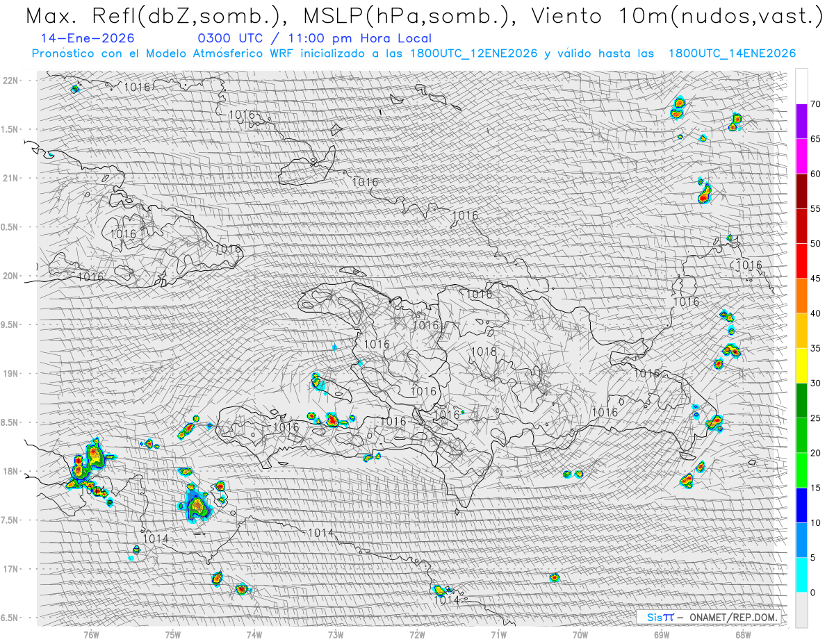Select the '50' value on the color scale
Viewport: 834px width, 644px height.
815,244
